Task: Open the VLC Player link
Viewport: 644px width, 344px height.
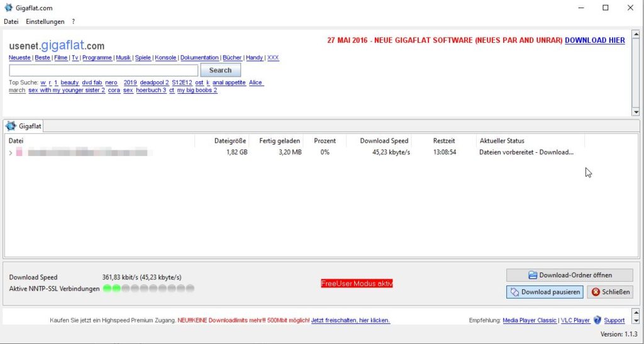Action: coord(575,320)
